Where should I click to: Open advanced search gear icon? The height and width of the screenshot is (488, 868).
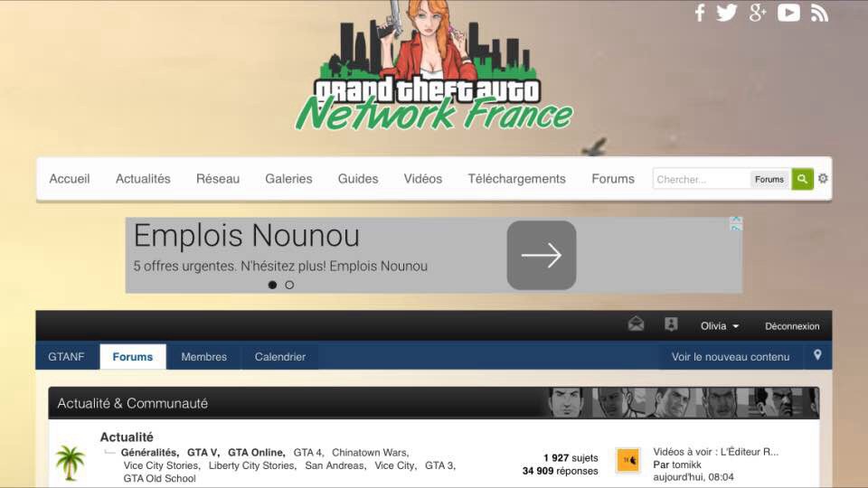(823, 179)
